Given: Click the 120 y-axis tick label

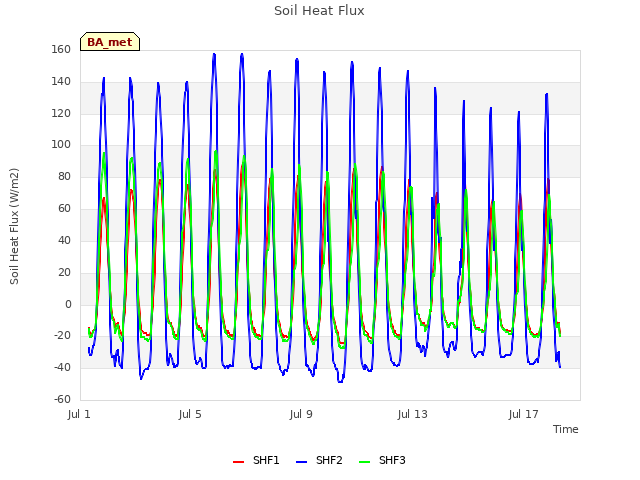Looking at the screenshot, I should [61, 113].
